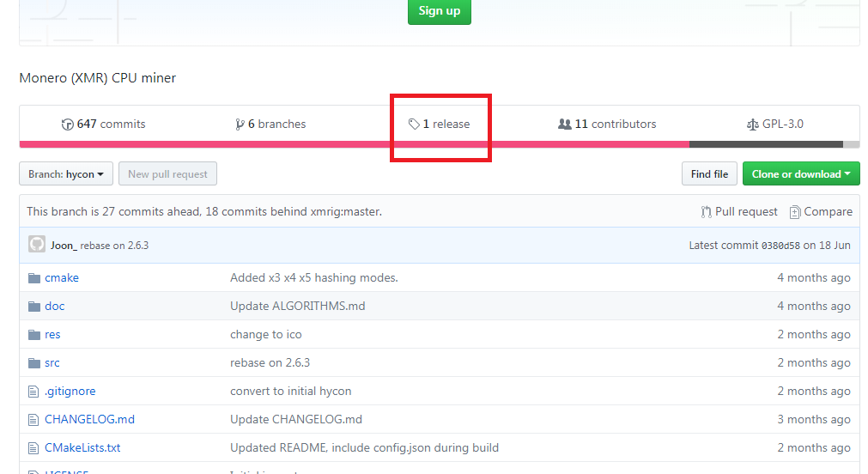Click the dark gray language bar segment
The image size is (868, 474).
(x=766, y=144)
